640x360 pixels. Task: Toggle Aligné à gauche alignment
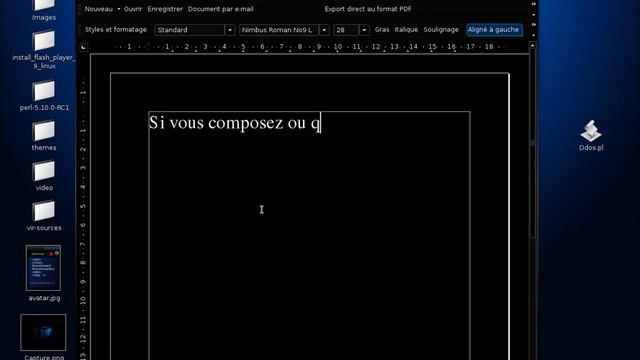click(494, 30)
